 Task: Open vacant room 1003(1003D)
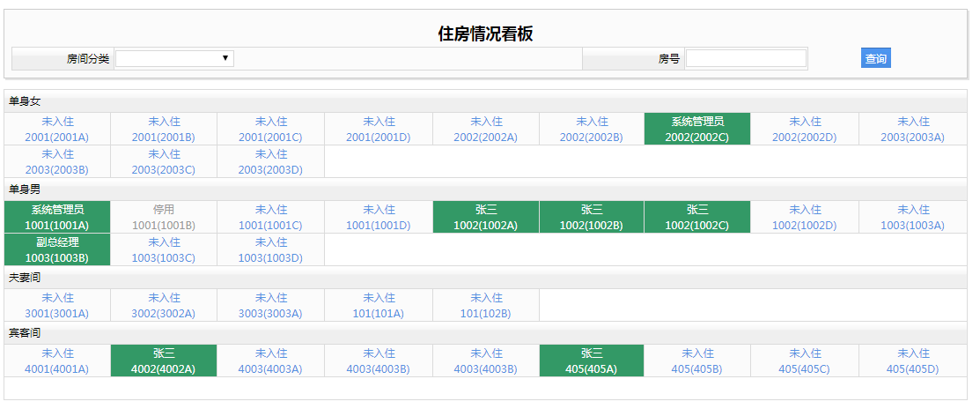tap(270, 250)
